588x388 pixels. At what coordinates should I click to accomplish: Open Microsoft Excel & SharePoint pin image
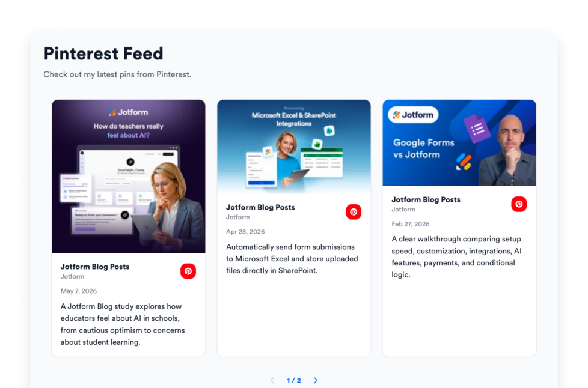coord(293,147)
